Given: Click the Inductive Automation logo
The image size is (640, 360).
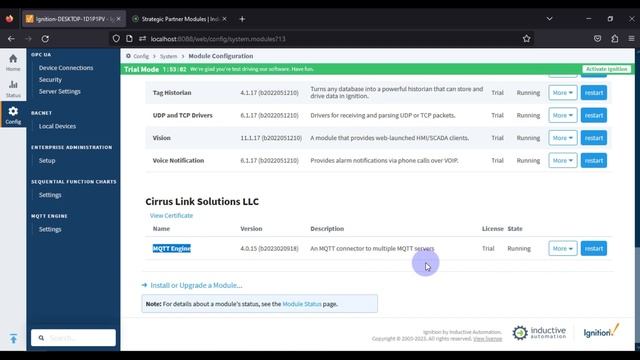Looking at the screenshot, I should (x=539, y=333).
